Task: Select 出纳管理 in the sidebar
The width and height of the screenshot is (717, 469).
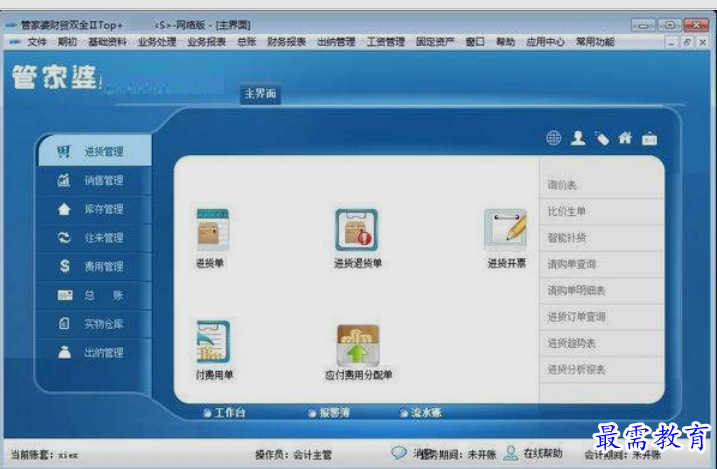Action: coord(95,353)
